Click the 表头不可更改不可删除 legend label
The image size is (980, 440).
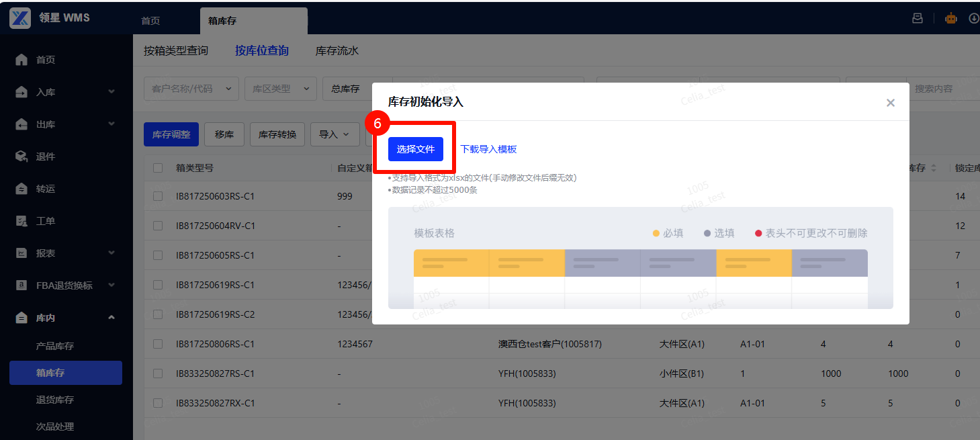pos(817,233)
